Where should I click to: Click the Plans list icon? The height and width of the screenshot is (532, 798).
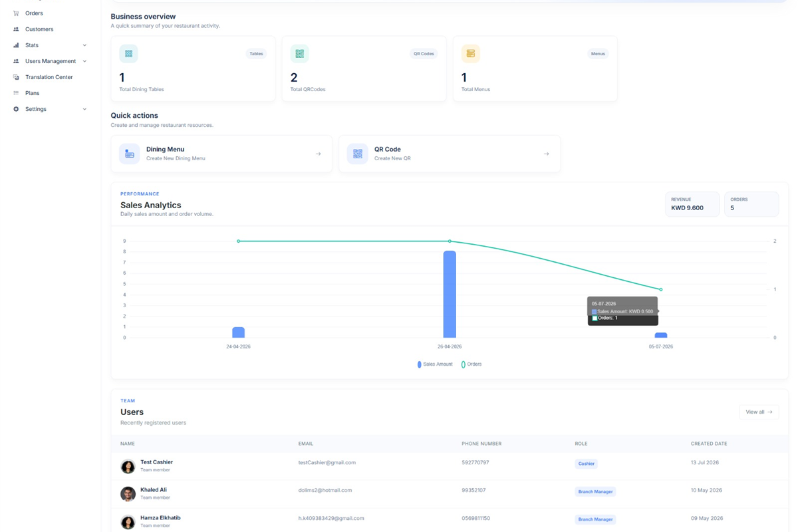(x=16, y=93)
